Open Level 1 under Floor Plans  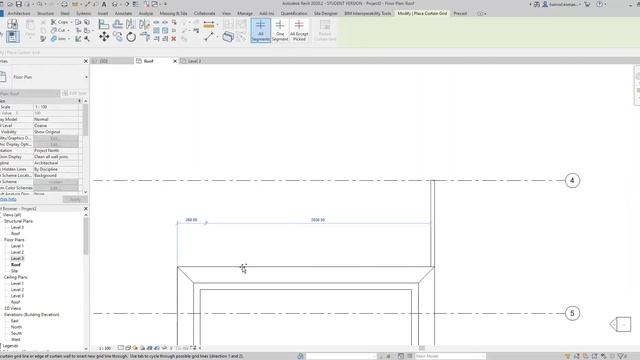[17, 246]
